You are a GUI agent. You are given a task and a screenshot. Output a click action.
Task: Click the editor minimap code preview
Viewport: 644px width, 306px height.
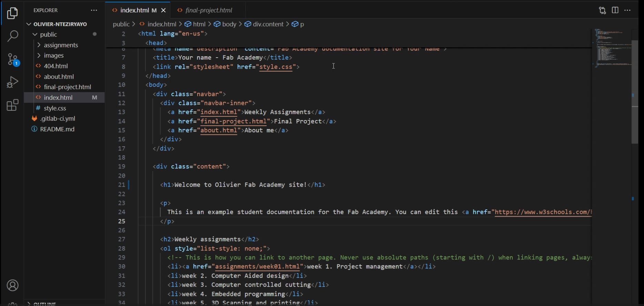(612, 48)
